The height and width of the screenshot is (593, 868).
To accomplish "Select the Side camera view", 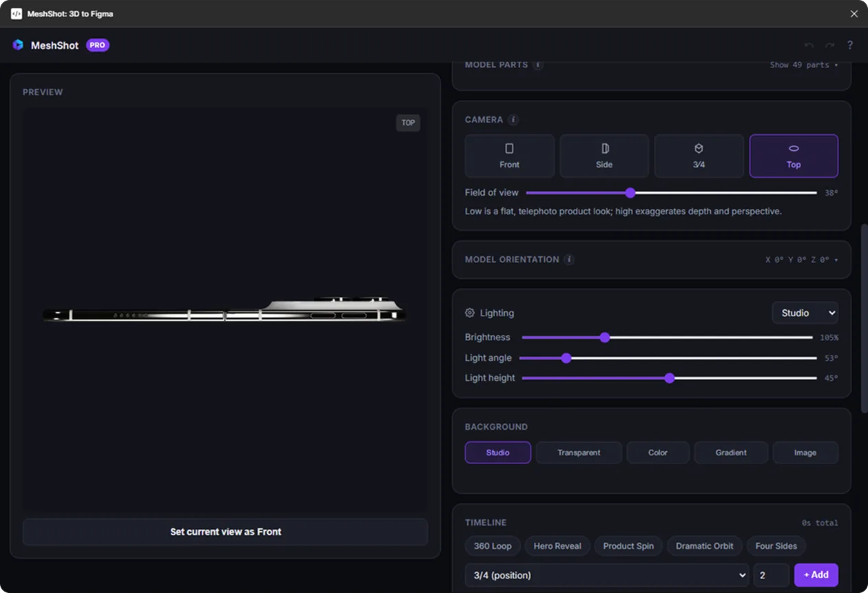I will click(x=604, y=156).
